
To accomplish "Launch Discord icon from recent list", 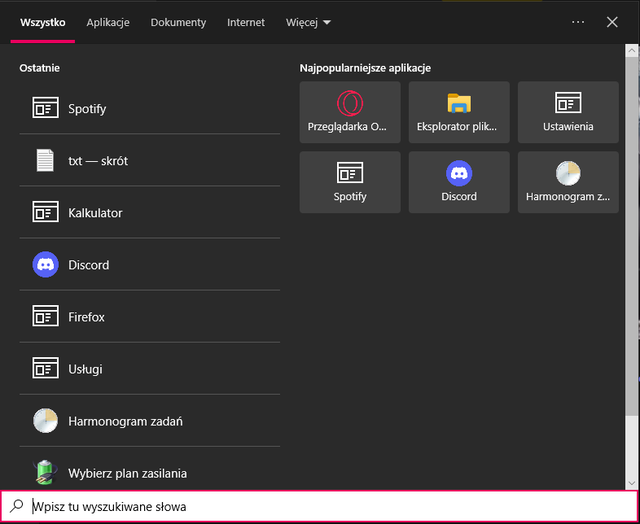I will pyautogui.click(x=45, y=264).
